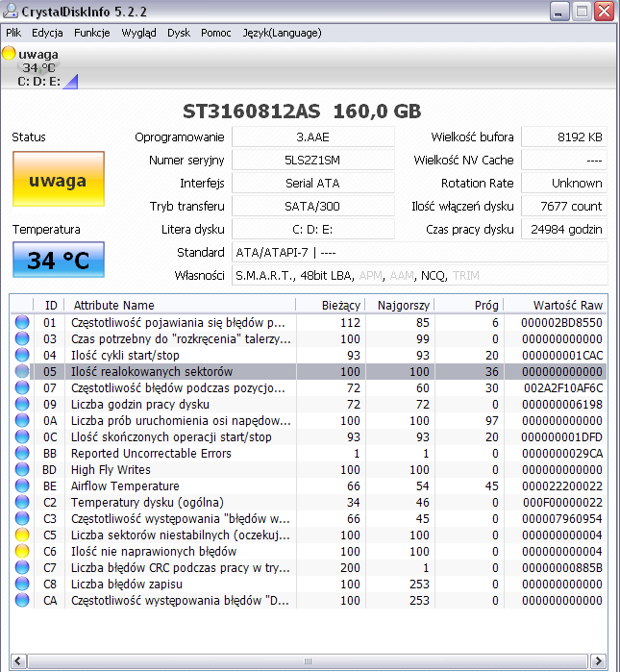The image size is (620, 672).
Task: Select 'Liczba błędów zapisu' row text
Action: point(126,585)
